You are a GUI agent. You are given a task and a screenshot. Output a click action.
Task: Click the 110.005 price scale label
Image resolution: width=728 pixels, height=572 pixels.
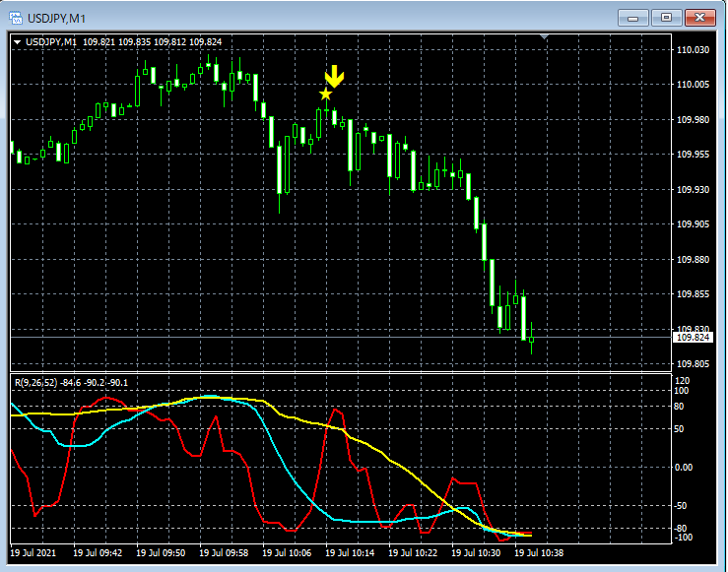pos(693,84)
